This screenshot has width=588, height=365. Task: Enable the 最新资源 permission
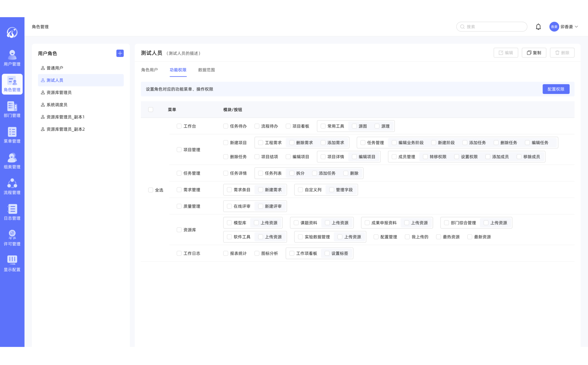(469, 237)
